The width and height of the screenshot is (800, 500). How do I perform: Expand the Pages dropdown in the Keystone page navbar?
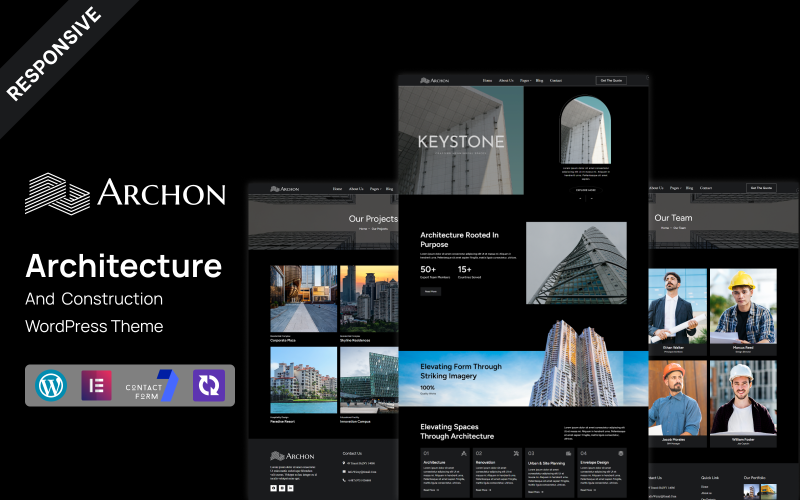coord(526,80)
